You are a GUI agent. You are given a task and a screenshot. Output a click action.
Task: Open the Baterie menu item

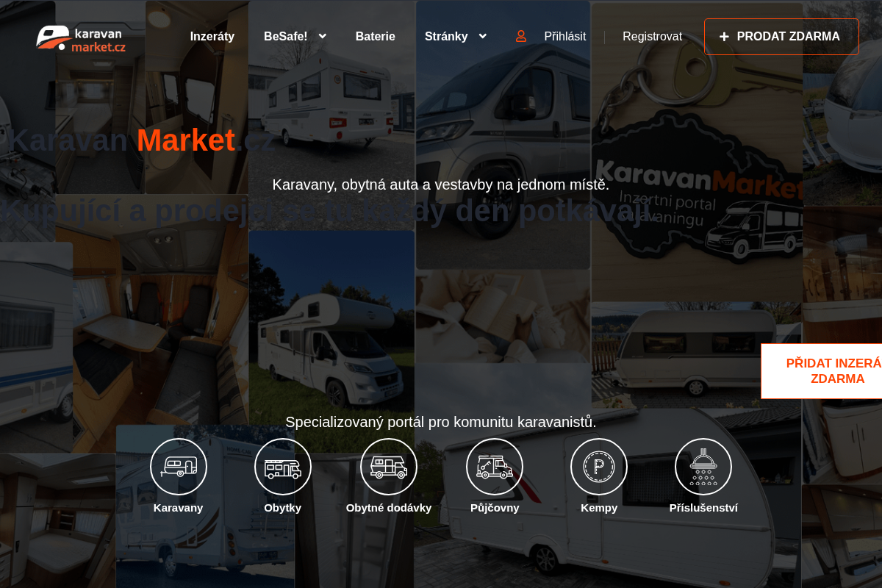[376, 36]
